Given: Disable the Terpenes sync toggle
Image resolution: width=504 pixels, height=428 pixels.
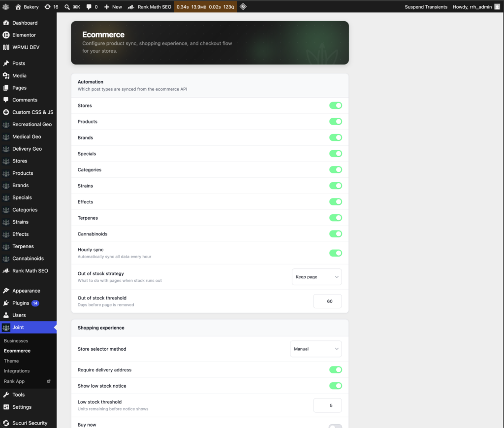Looking at the screenshot, I should pos(336,218).
